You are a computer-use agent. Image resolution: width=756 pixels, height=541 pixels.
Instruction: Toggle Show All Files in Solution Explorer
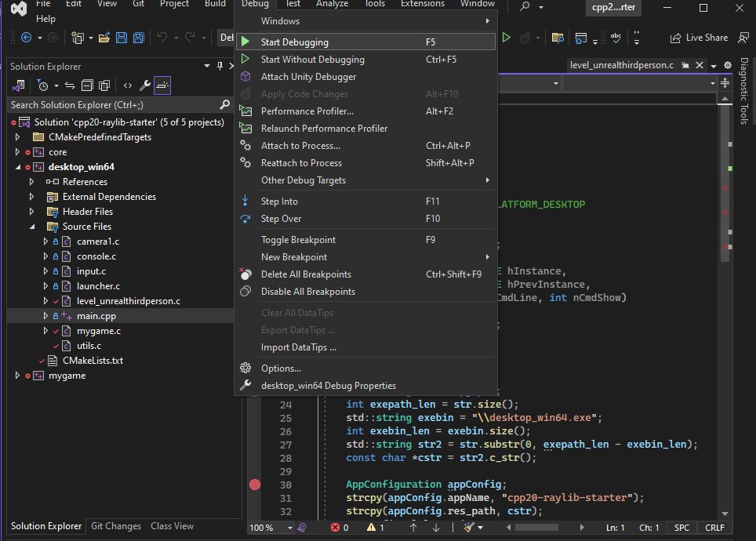click(x=104, y=85)
